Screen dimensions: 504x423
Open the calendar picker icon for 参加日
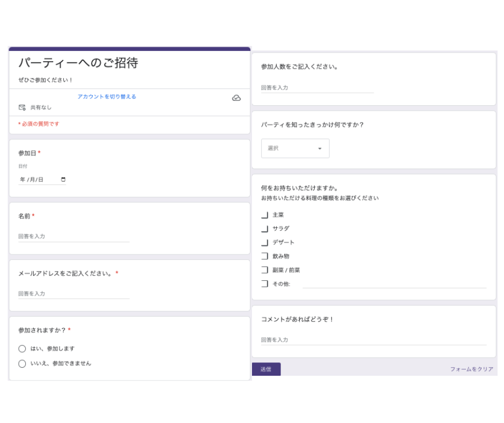[x=63, y=179]
